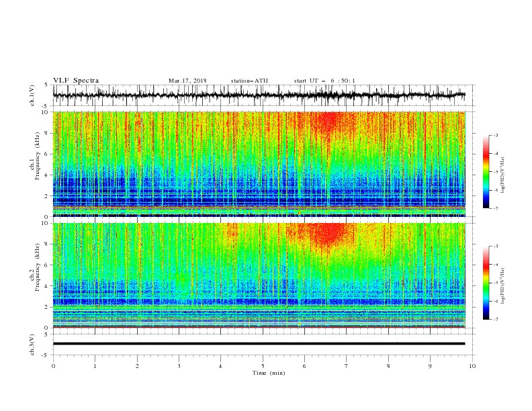Click time axis tick label "6"
532x411 pixels.
[x=304, y=366]
